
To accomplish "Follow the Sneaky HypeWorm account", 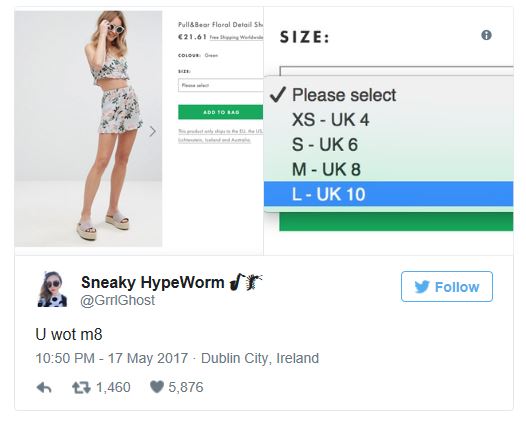I will [x=447, y=287].
